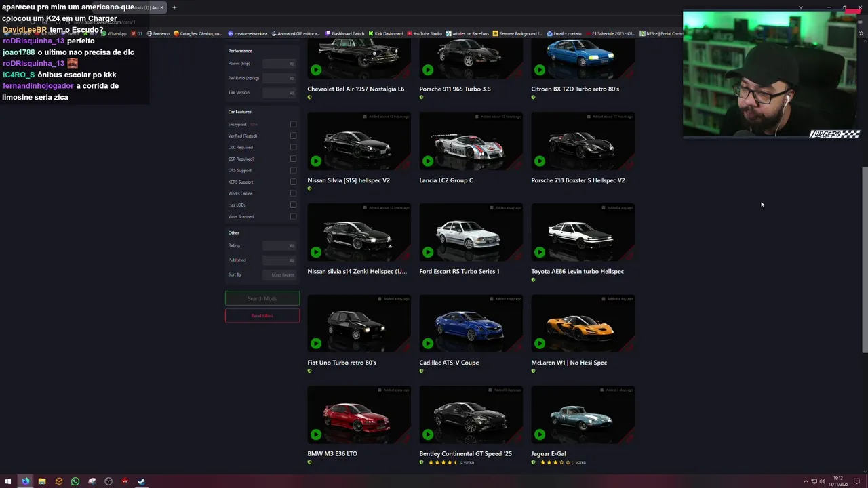Enable the CSP Required? filter
The image size is (868, 488).
tap(293, 159)
